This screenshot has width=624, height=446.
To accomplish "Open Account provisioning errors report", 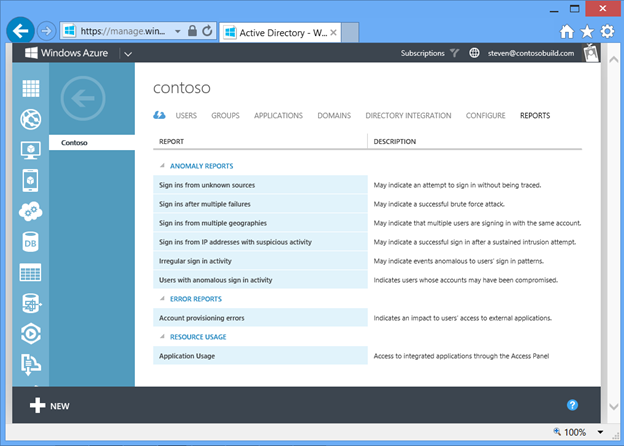I will click(x=260, y=318).
